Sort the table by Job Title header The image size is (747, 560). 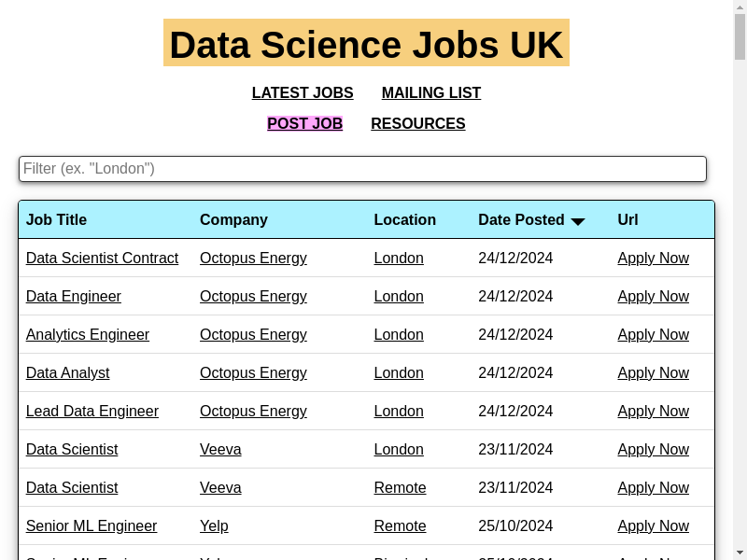point(56,220)
